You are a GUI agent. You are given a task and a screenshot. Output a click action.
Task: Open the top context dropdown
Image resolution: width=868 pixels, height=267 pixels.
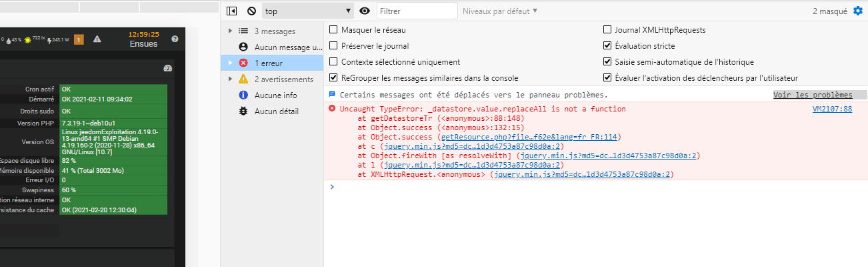pos(307,11)
